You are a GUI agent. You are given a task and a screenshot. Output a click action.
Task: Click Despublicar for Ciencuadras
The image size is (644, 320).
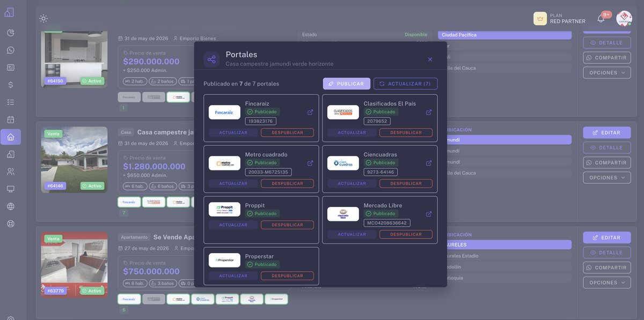(x=406, y=183)
